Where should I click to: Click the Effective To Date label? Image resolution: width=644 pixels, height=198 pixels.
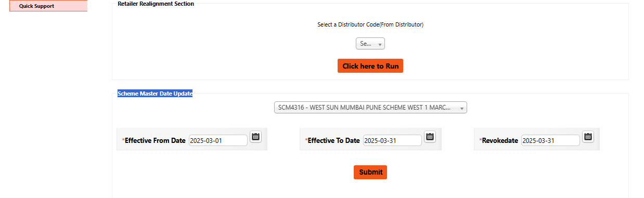333,140
